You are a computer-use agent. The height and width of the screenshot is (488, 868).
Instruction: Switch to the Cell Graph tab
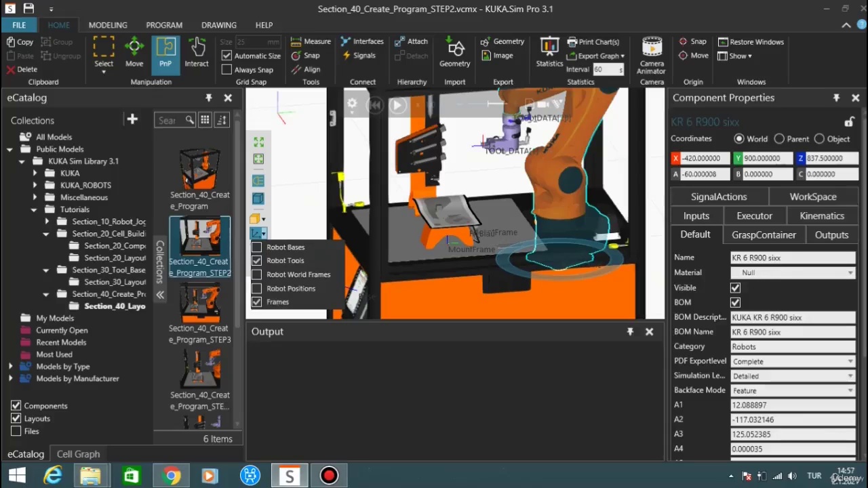[78, 454]
